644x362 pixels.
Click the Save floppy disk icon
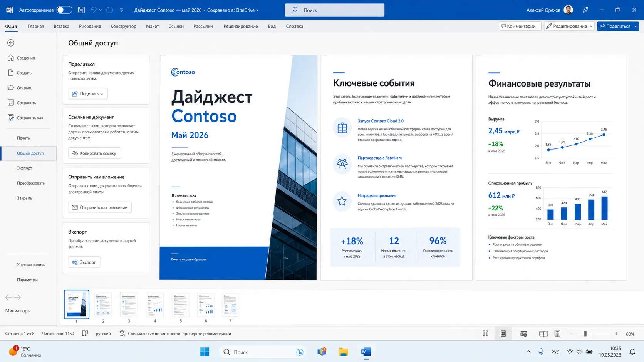pyautogui.click(x=81, y=10)
